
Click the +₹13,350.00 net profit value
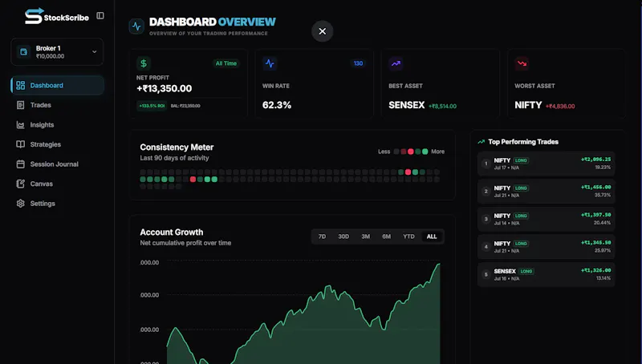click(165, 88)
